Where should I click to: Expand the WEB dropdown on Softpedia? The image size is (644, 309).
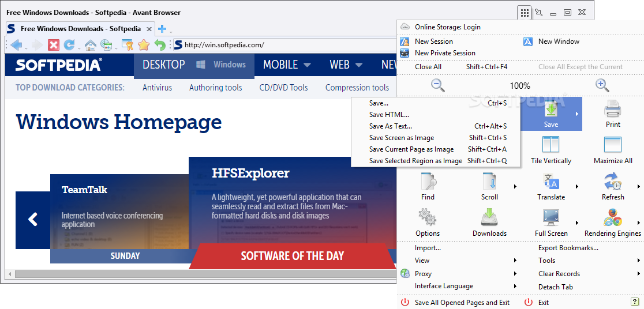click(x=359, y=65)
